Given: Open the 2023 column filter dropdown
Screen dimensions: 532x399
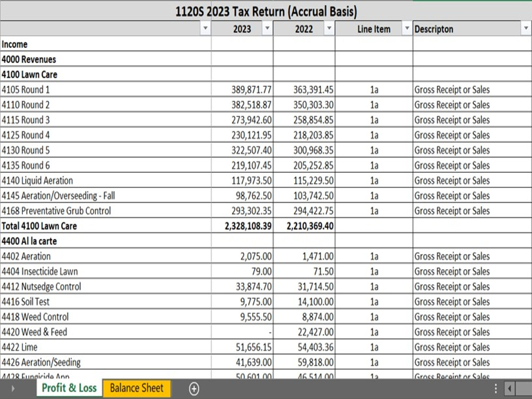Looking at the screenshot, I should [267, 29].
